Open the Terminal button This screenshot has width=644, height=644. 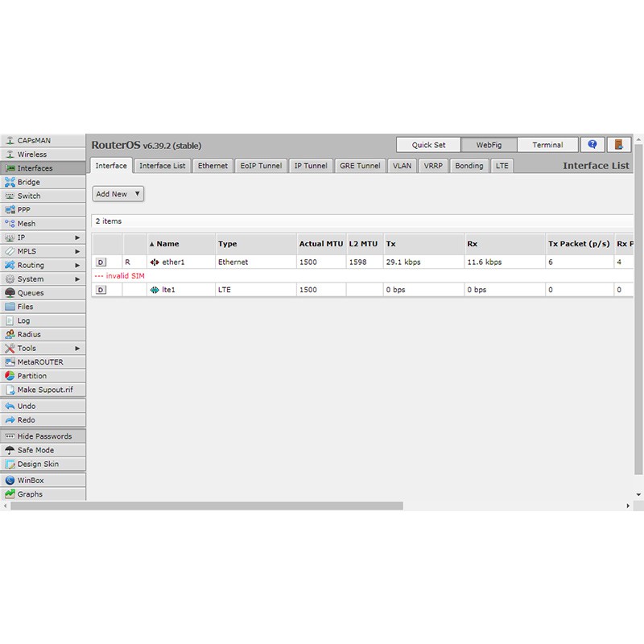click(547, 145)
